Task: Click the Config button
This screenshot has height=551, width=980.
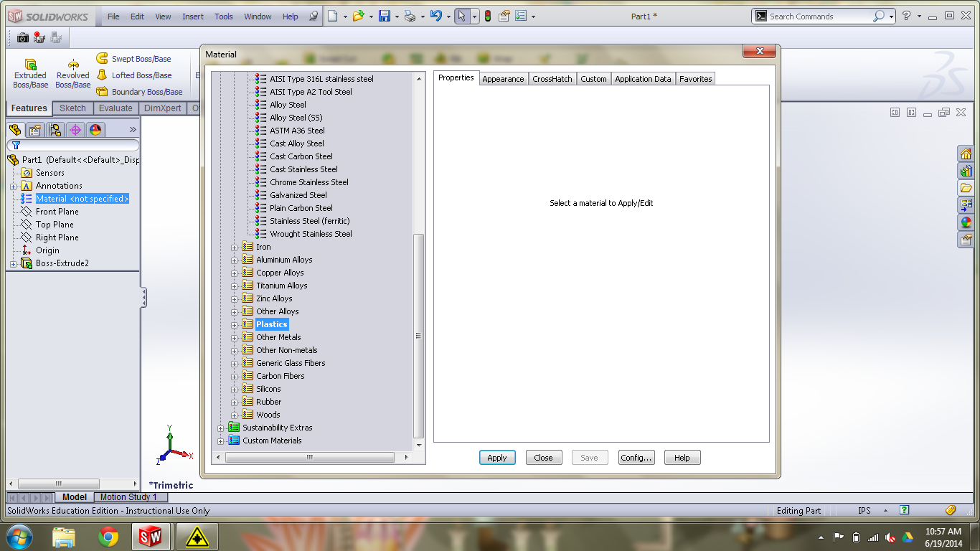Action: pyautogui.click(x=636, y=457)
